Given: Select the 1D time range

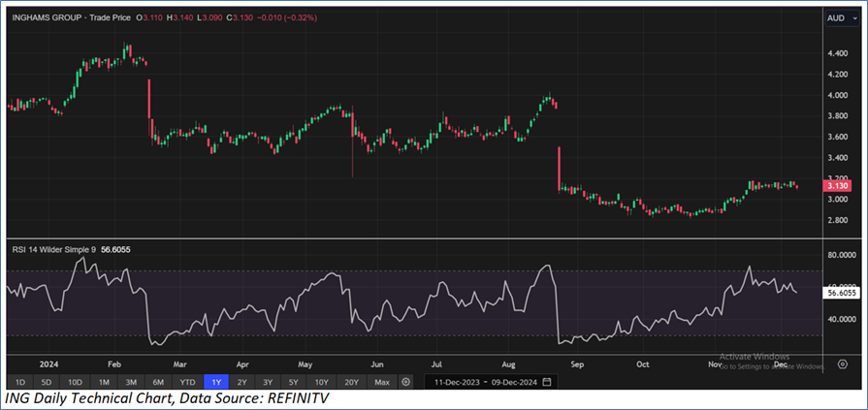Looking at the screenshot, I should click(x=18, y=382).
